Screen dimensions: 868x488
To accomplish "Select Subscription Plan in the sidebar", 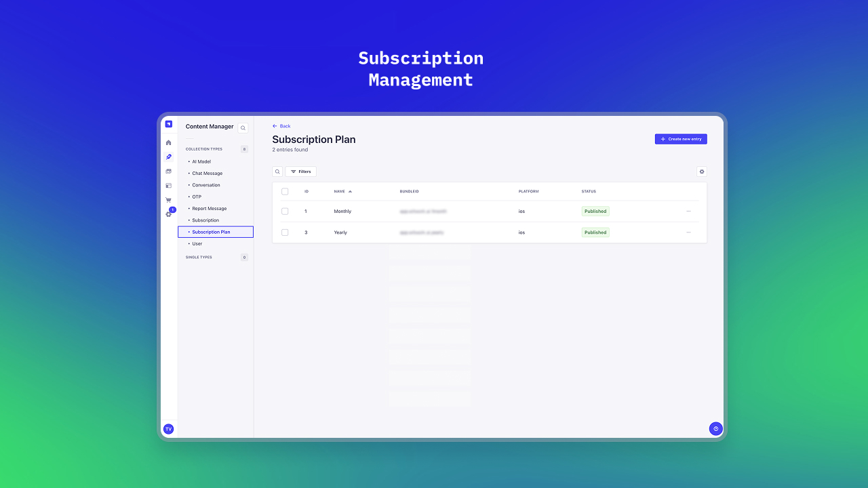I will tap(216, 232).
